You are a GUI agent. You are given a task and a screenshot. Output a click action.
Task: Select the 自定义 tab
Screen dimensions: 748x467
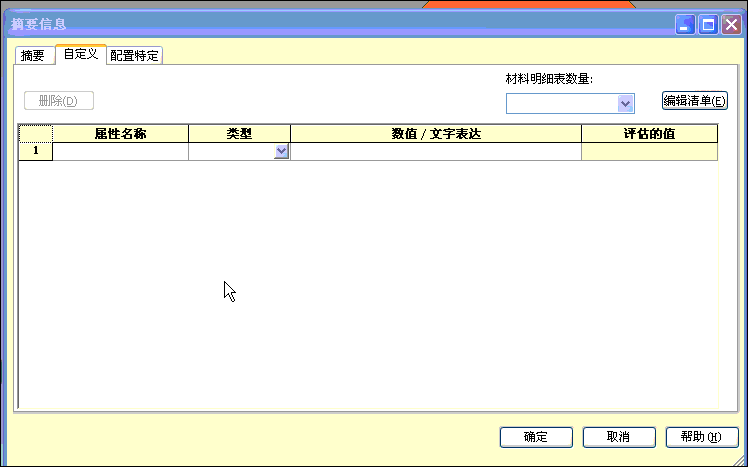click(x=81, y=54)
